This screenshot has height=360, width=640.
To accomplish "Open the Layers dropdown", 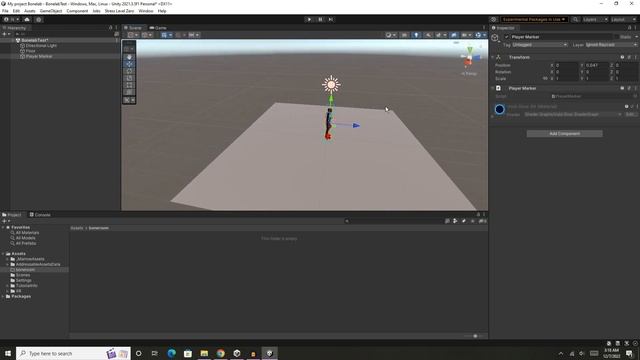I will 595,19.
